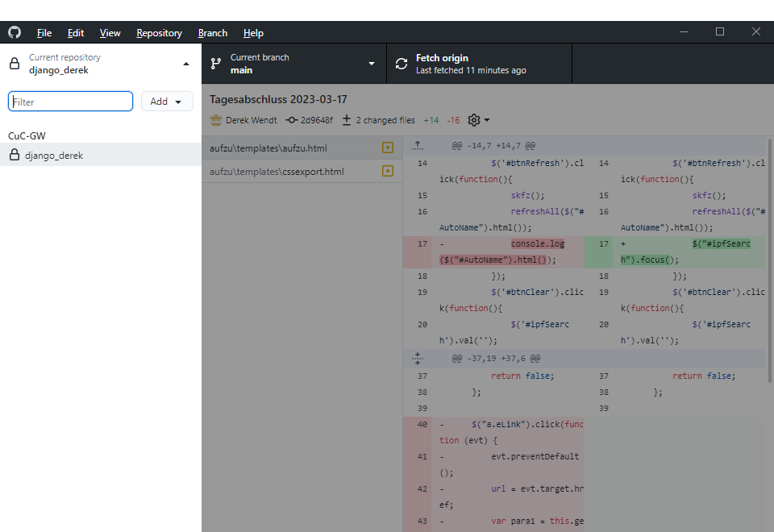Screen dimensions: 774x532
Task: Select file aufzu\templates\cssexport.html
Action: click(x=302, y=171)
